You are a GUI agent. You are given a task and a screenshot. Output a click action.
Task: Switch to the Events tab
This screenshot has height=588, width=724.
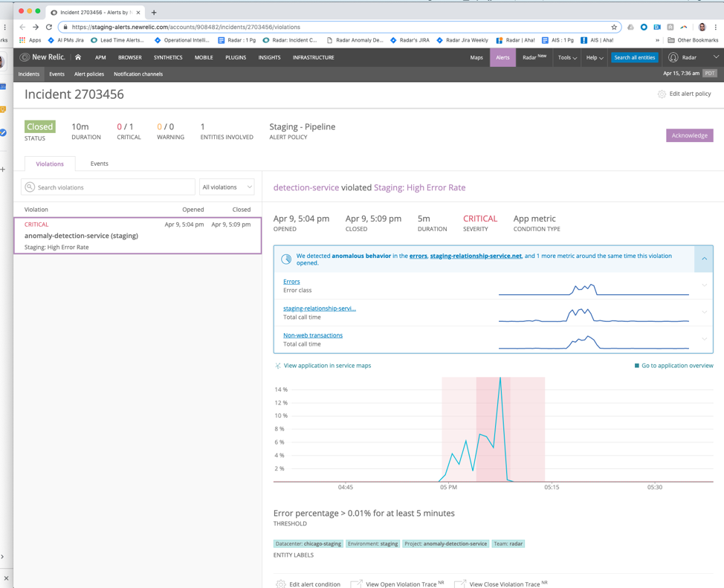click(x=100, y=164)
